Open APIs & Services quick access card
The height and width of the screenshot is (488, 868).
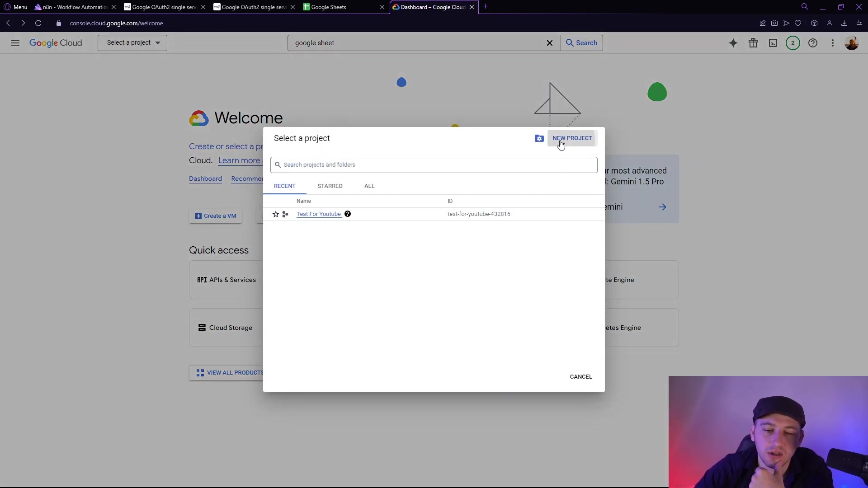(x=226, y=280)
